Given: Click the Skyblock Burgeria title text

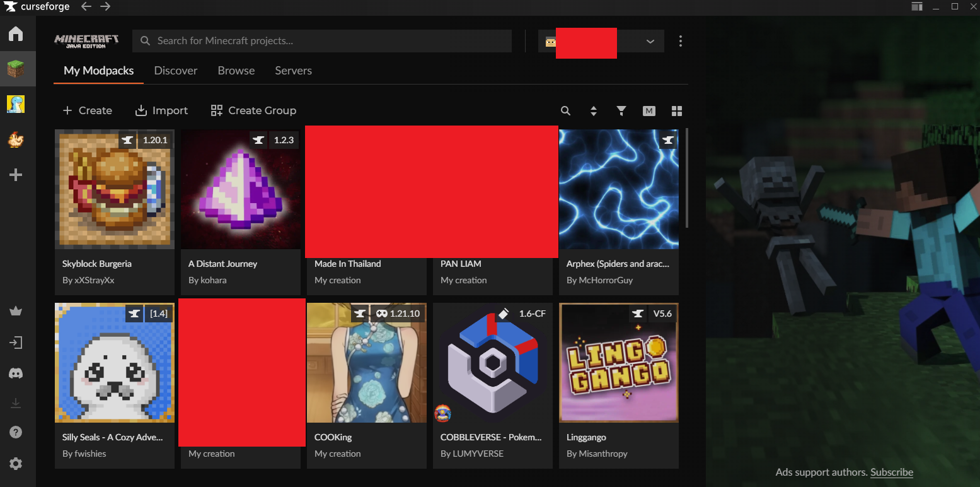Looking at the screenshot, I should pos(97,264).
